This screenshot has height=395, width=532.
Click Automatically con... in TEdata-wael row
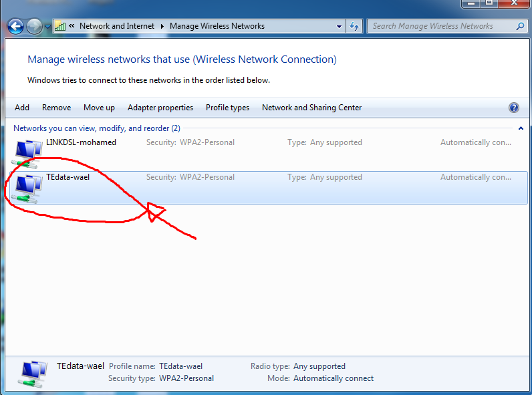pyautogui.click(x=476, y=177)
